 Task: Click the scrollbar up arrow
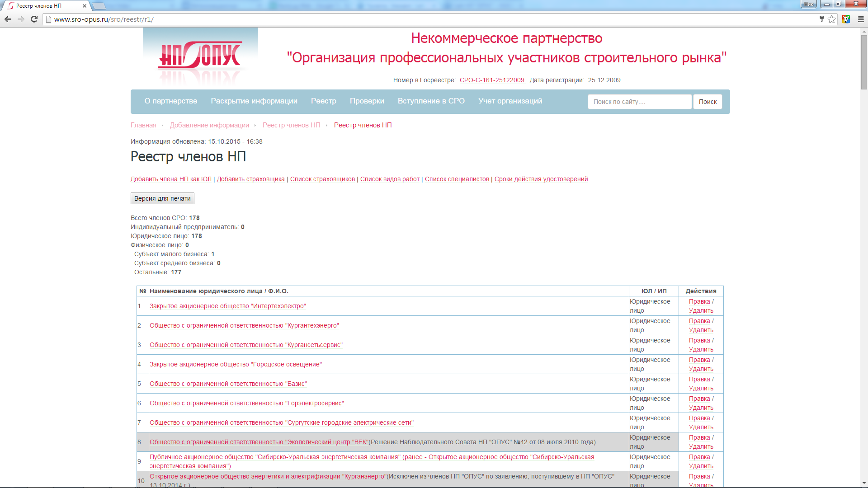[864, 32]
